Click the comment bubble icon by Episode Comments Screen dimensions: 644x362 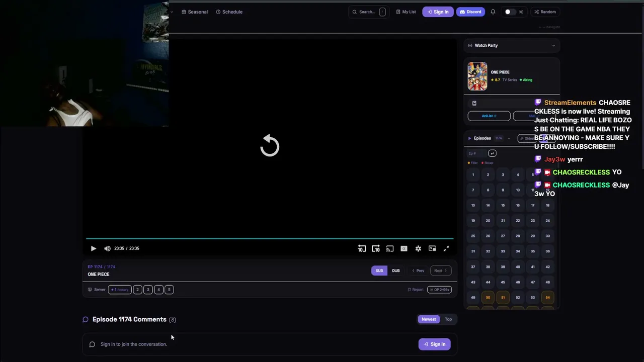click(x=86, y=319)
